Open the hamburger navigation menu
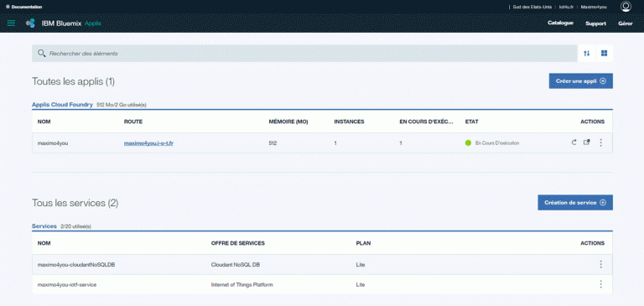Screen dimensions: 644x306 (12, 23)
